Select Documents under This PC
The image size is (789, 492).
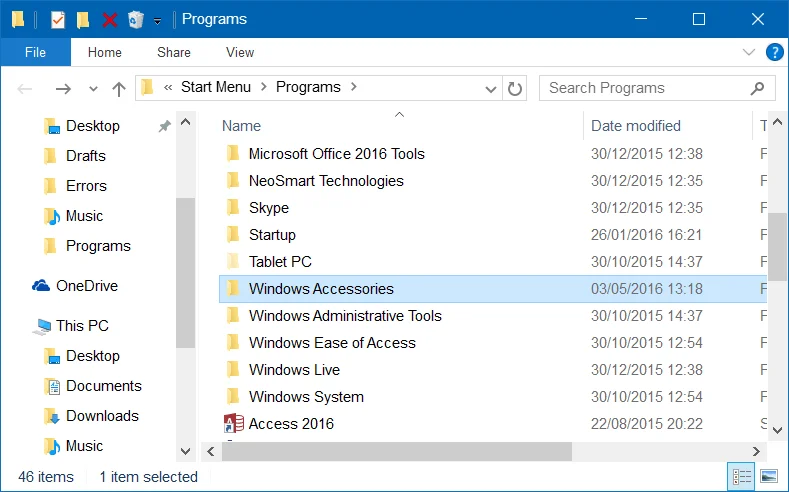(104, 386)
